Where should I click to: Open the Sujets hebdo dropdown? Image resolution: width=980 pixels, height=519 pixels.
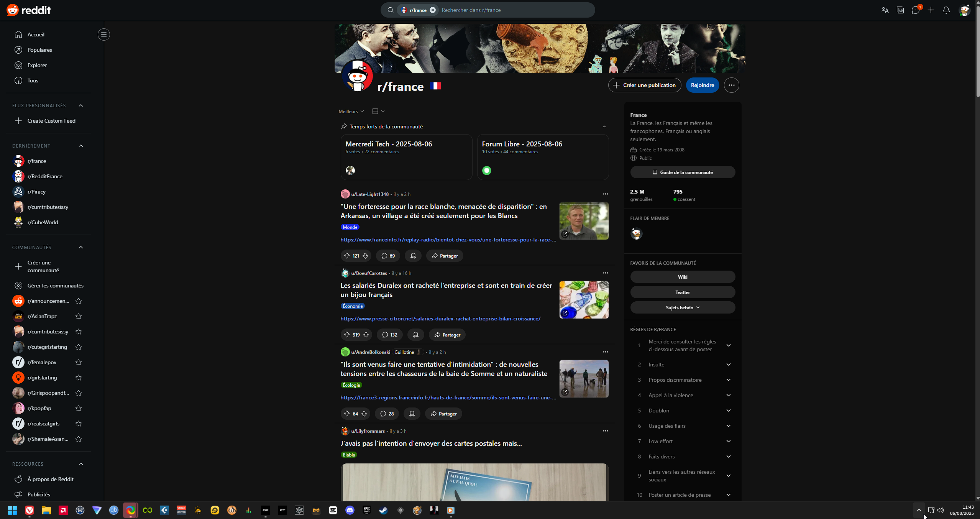click(683, 307)
